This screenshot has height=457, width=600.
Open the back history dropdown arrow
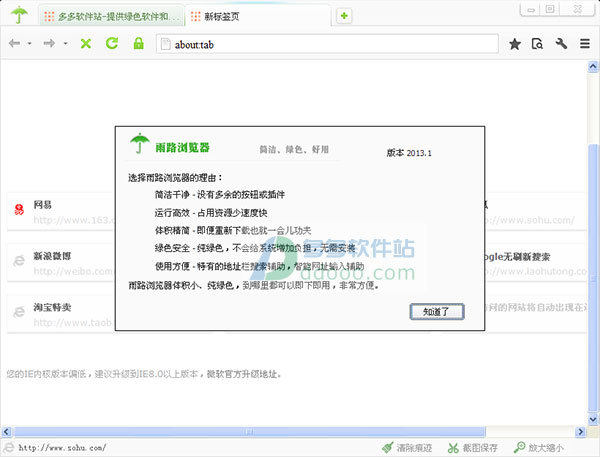point(29,44)
